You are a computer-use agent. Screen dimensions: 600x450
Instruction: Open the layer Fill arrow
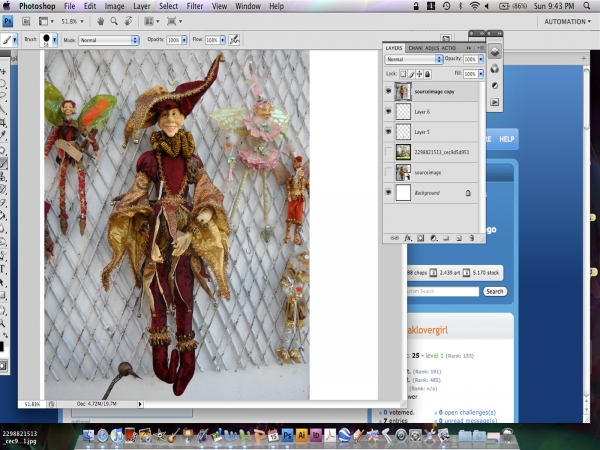click(481, 74)
